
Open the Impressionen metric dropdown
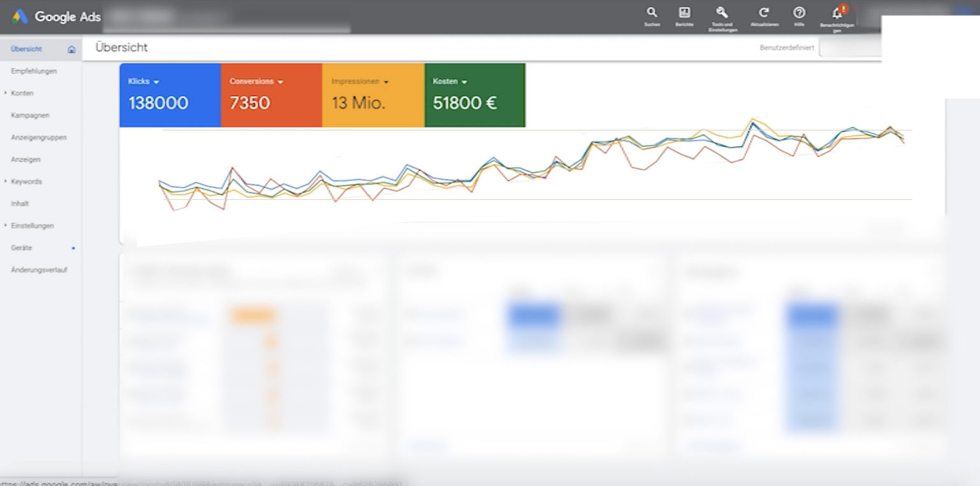click(386, 82)
